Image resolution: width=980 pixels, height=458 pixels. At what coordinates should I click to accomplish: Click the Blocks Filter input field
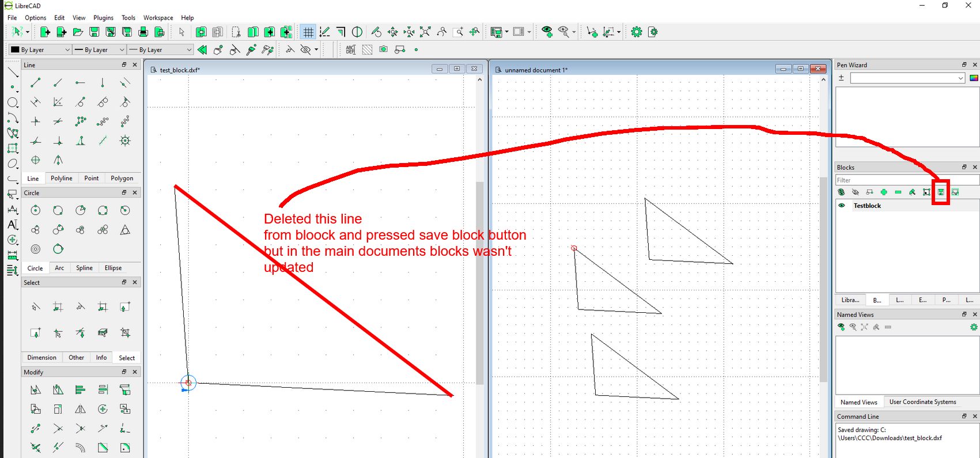tap(907, 180)
